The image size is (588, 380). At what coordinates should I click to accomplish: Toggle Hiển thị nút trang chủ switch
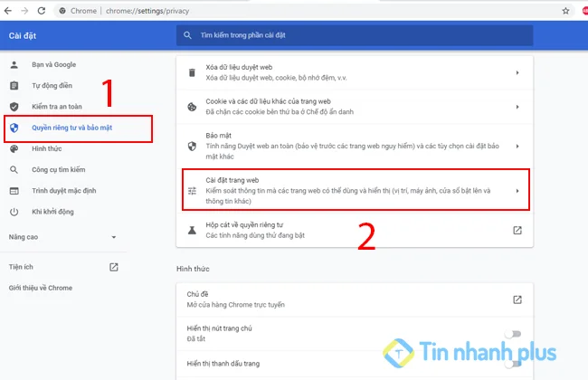[513, 334]
